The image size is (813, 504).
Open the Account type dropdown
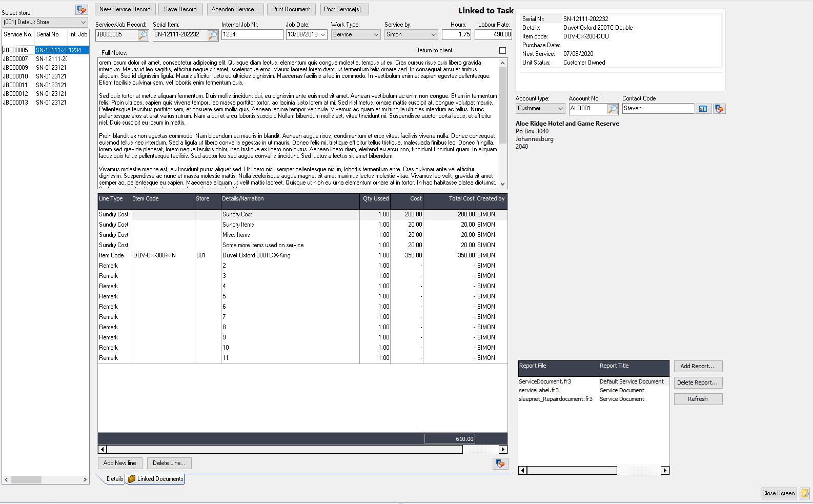[560, 109]
